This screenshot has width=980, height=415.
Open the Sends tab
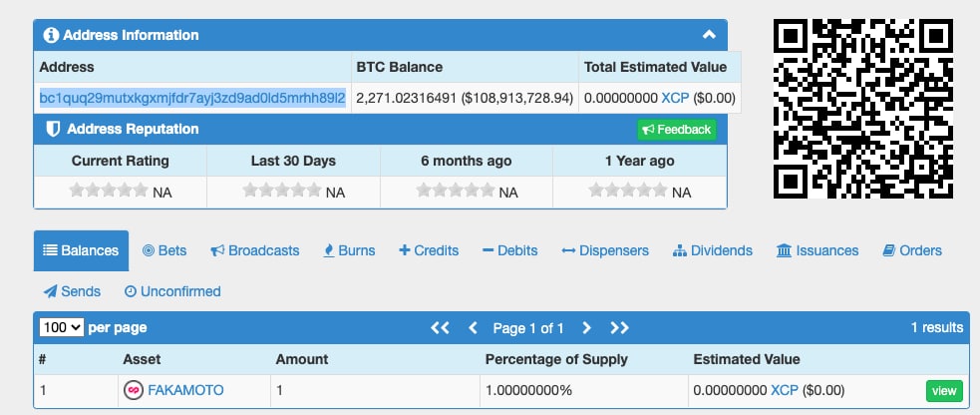click(x=72, y=291)
